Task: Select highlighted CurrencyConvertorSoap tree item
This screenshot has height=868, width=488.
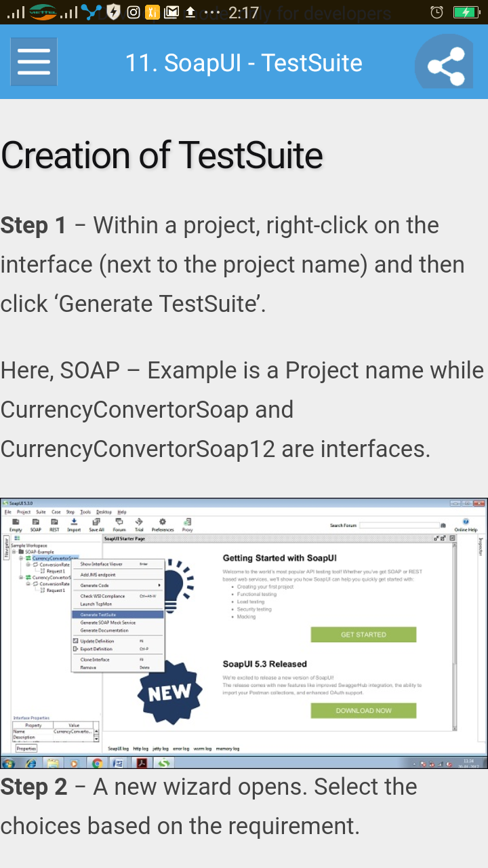Action: coord(55,558)
